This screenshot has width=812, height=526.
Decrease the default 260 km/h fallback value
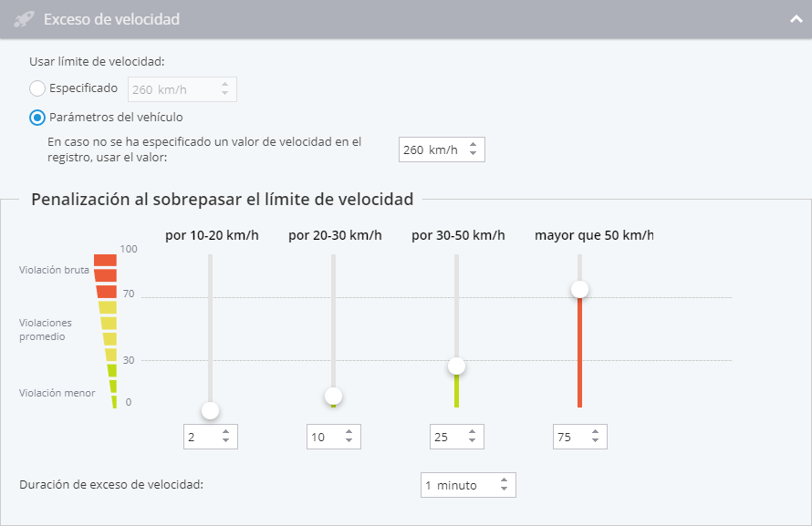click(x=473, y=154)
